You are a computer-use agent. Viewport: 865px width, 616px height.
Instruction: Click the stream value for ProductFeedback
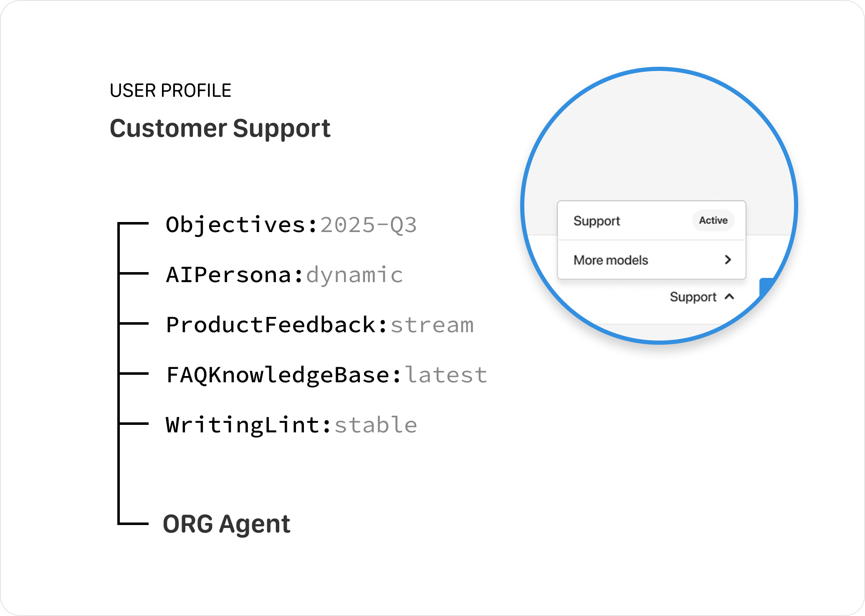pyautogui.click(x=432, y=325)
